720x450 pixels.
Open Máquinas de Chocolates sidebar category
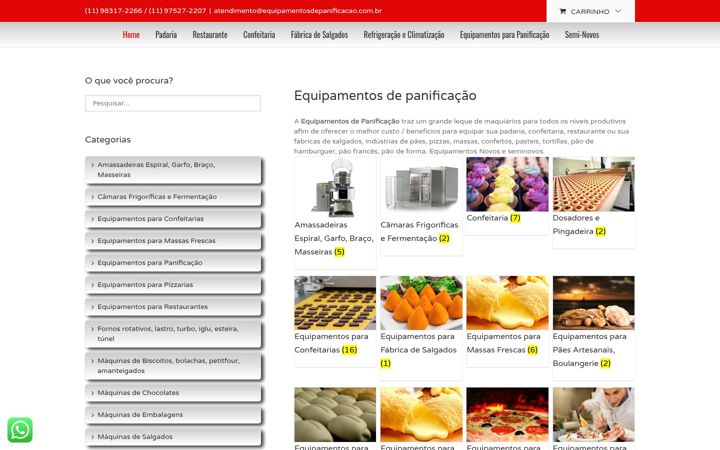(x=173, y=393)
